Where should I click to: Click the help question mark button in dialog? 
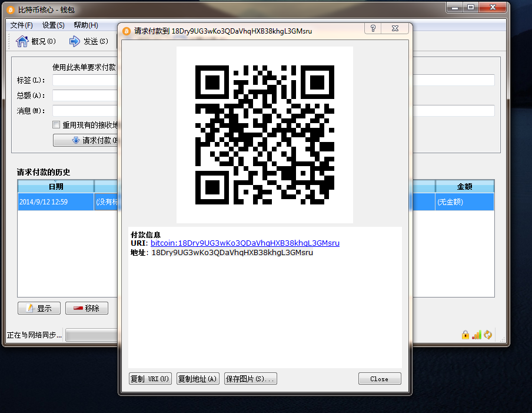pyautogui.click(x=373, y=28)
